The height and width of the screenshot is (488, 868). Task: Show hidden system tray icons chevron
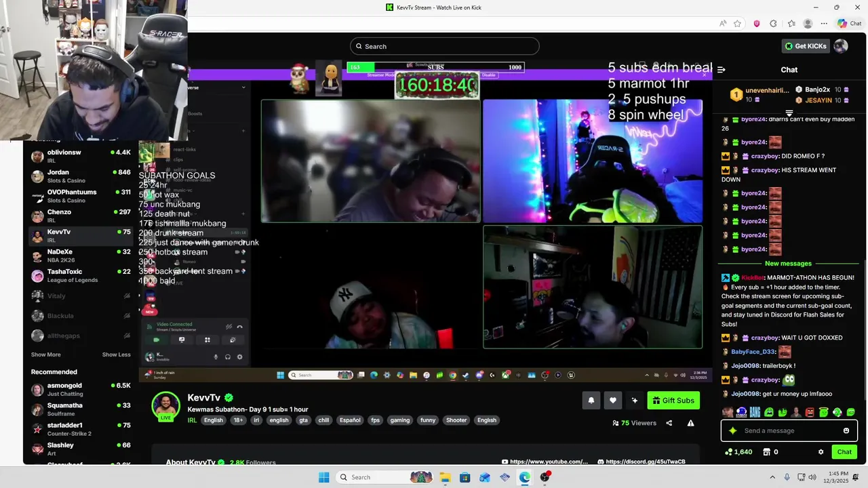(x=772, y=477)
